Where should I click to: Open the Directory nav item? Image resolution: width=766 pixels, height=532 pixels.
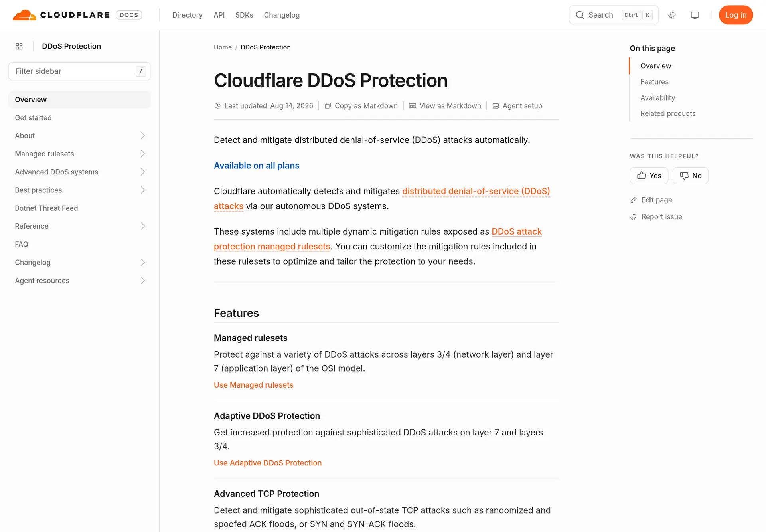[188, 15]
